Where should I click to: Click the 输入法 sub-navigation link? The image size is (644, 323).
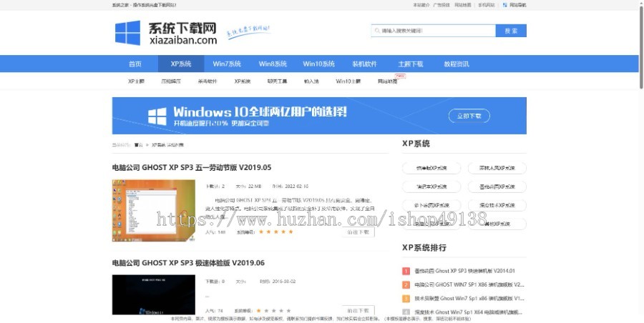(311, 81)
